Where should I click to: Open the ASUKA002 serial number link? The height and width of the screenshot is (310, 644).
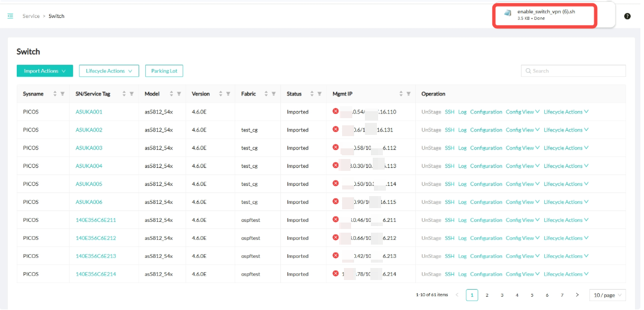coord(89,130)
